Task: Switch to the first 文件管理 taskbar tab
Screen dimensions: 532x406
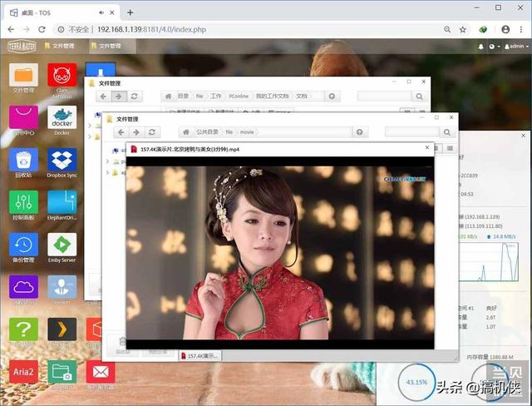Action: [59, 46]
